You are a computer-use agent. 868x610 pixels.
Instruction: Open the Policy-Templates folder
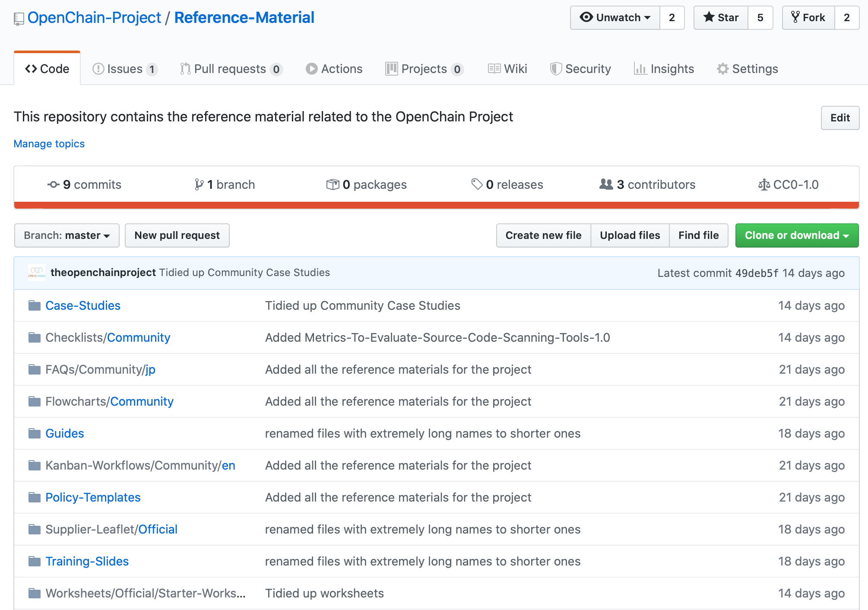pos(93,498)
